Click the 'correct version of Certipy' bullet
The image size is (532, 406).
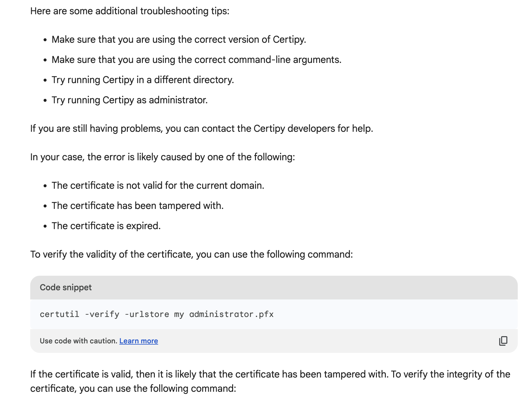[x=179, y=39]
